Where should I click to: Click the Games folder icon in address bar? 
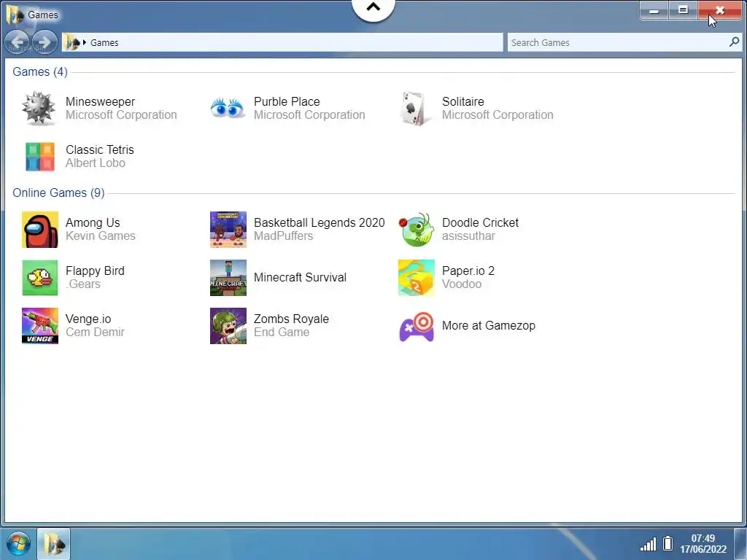[x=72, y=42]
